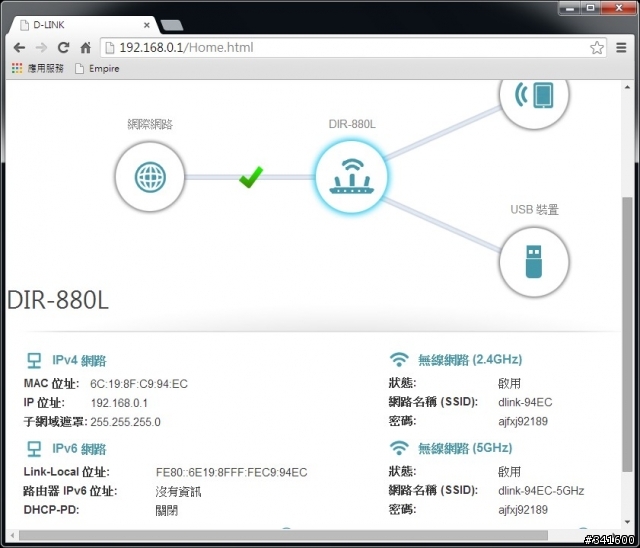Click the FE80::6E19:8FFF:FEC9:94EC link-local address
This screenshot has height=548, width=640.
(x=231, y=473)
